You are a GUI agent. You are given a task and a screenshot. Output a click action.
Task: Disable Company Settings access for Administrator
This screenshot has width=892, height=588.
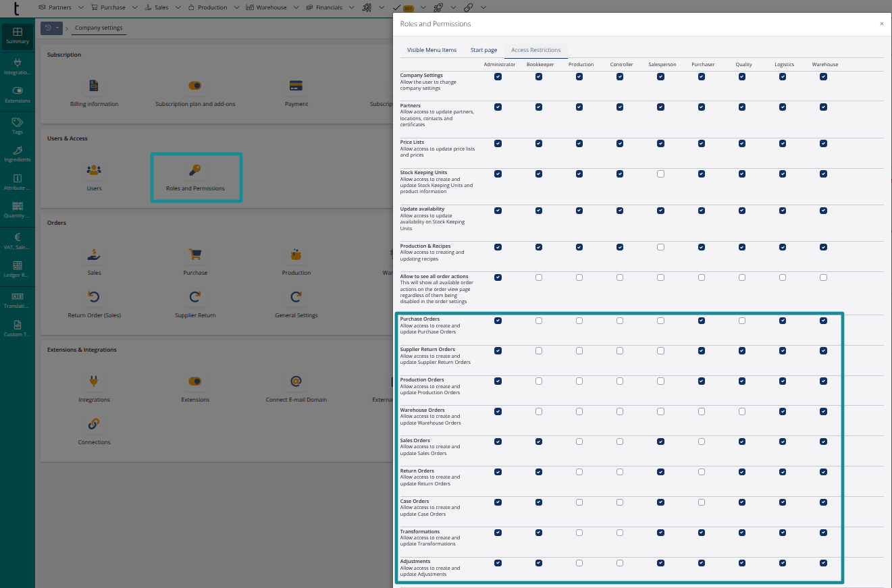(x=498, y=77)
